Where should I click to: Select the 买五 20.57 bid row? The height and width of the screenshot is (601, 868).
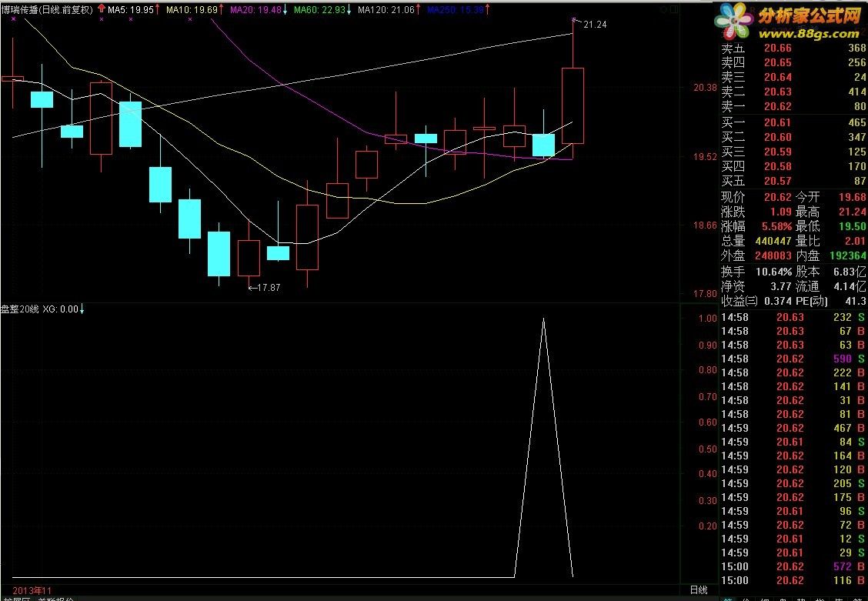click(x=793, y=181)
